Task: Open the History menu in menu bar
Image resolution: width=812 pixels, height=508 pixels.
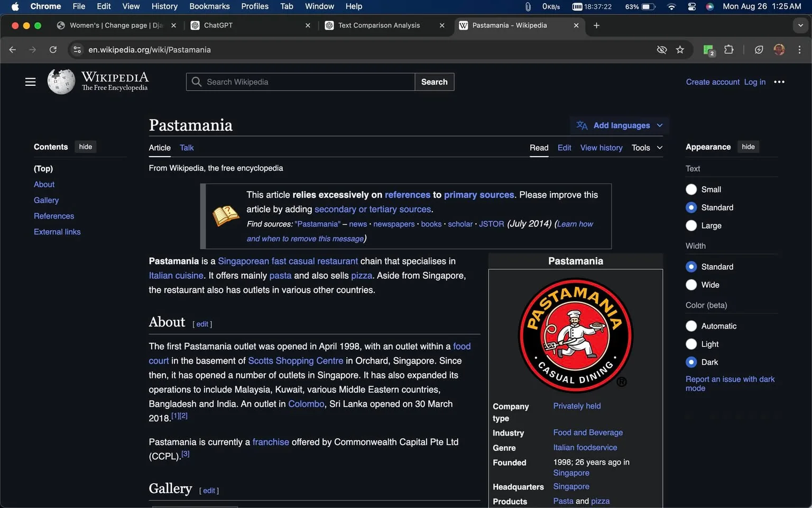Action: click(164, 6)
